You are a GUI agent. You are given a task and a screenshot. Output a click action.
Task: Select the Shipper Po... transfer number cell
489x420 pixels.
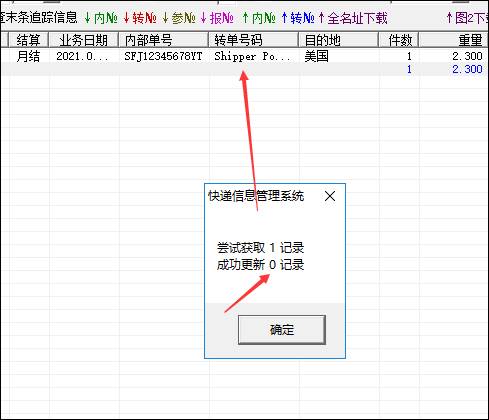(252, 56)
